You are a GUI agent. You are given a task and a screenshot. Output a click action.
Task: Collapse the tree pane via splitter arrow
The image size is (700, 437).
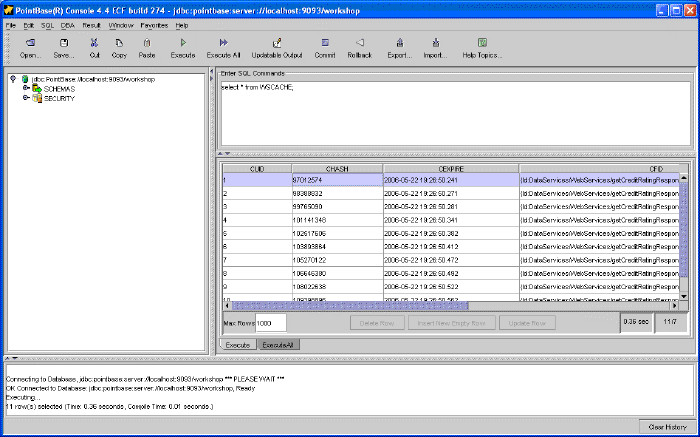point(212,71)
